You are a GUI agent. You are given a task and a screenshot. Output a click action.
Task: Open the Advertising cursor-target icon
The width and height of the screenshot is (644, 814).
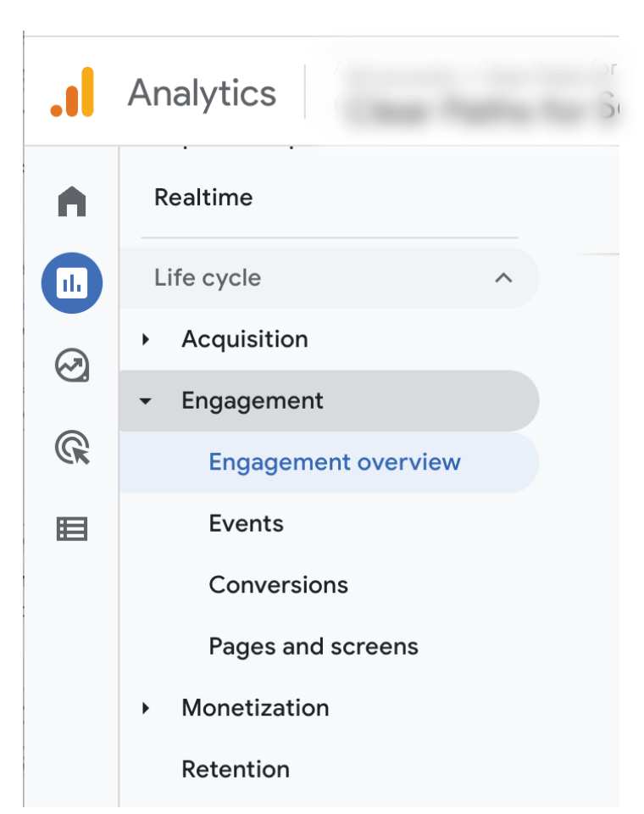coord(72,447)
